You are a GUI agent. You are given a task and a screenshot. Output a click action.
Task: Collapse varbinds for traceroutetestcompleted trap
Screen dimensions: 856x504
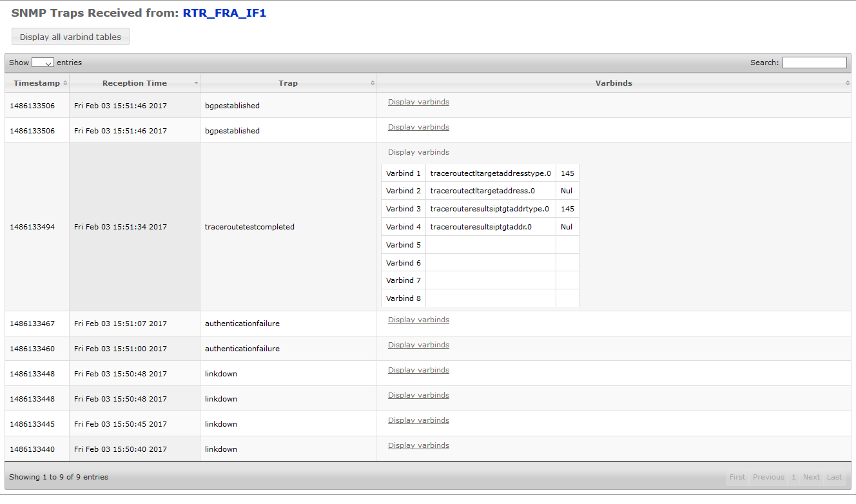[x=418, y=151]
